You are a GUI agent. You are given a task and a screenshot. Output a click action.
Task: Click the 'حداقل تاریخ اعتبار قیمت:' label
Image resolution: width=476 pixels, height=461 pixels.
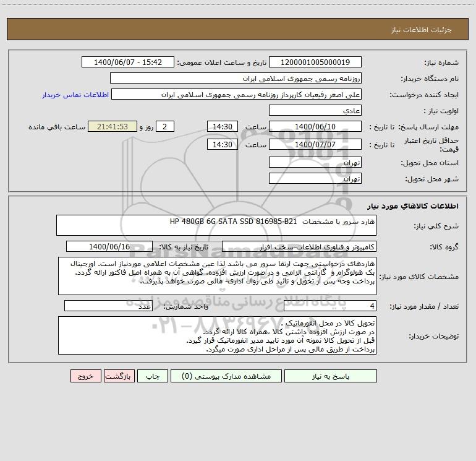tap(431, 145)
